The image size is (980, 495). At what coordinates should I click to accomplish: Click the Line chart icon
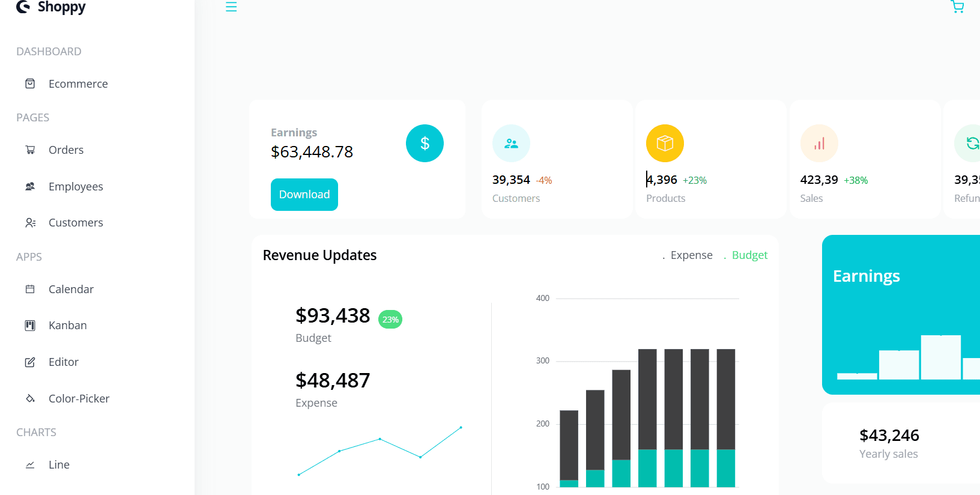pos(30,465)
